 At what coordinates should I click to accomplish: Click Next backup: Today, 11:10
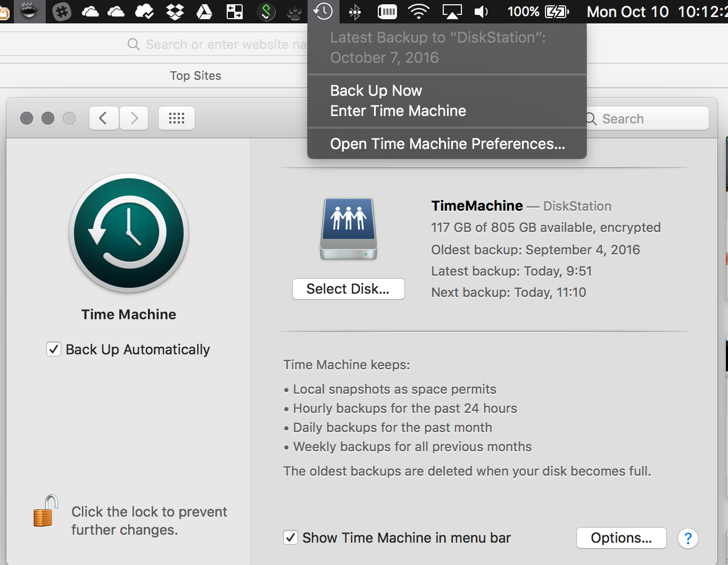(x=508, y=293)
